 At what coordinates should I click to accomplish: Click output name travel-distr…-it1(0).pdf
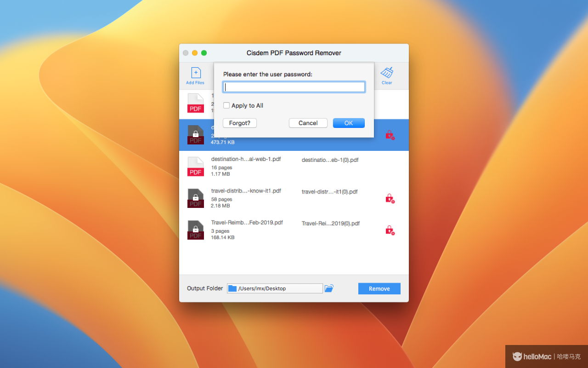coord(329,192)
